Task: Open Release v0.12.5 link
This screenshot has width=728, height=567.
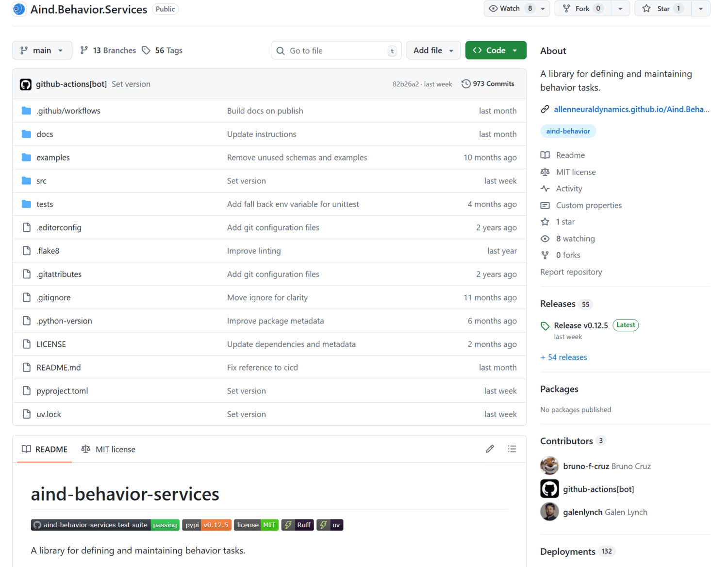Action: coord(581,325)
